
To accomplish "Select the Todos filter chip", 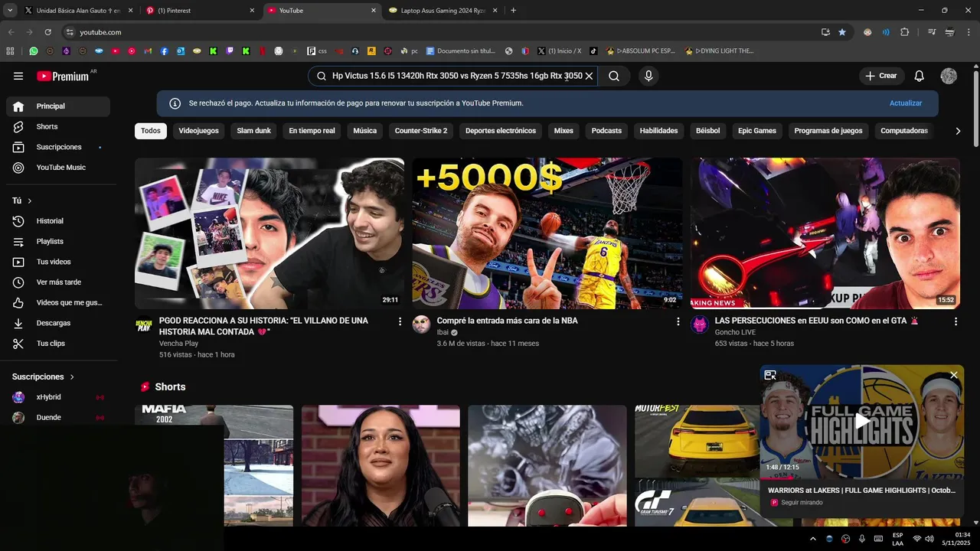I will click(x=151, y=131).
